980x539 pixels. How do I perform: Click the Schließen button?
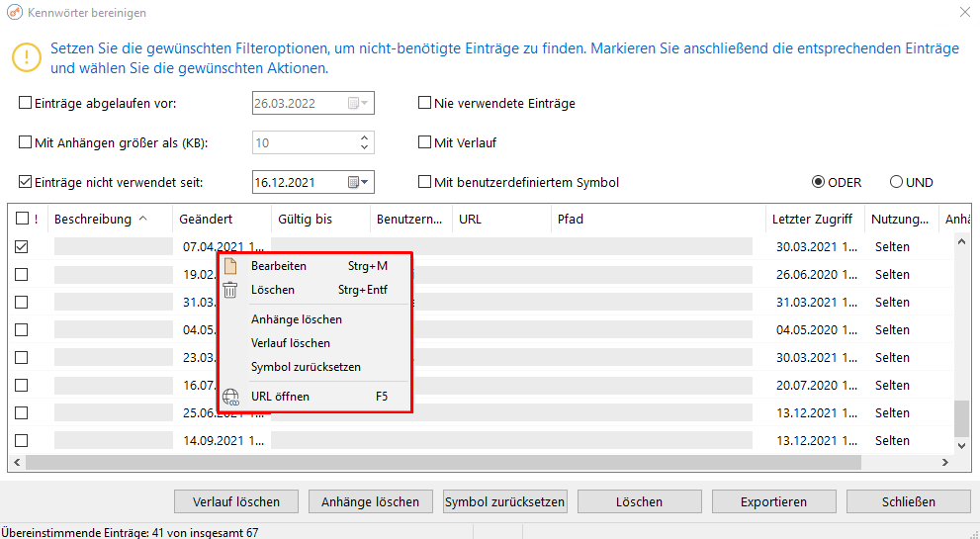909,501
